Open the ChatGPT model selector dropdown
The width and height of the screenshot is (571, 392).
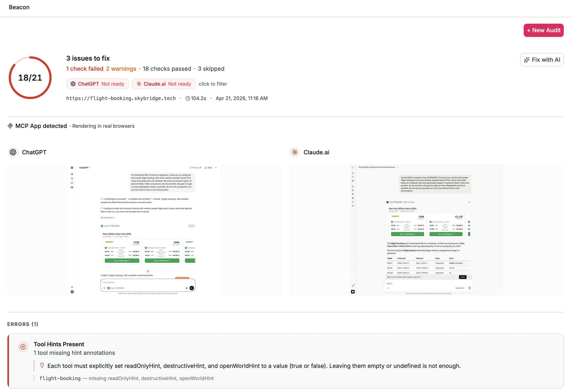[x=85, y=168]
